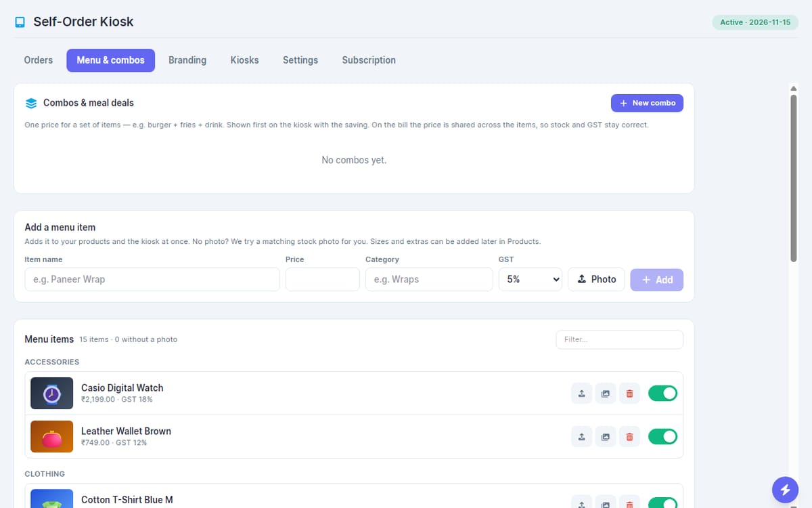Focus the menu items Filter box
This screenshot has width=812, height=508.
[x=619, y=339]
